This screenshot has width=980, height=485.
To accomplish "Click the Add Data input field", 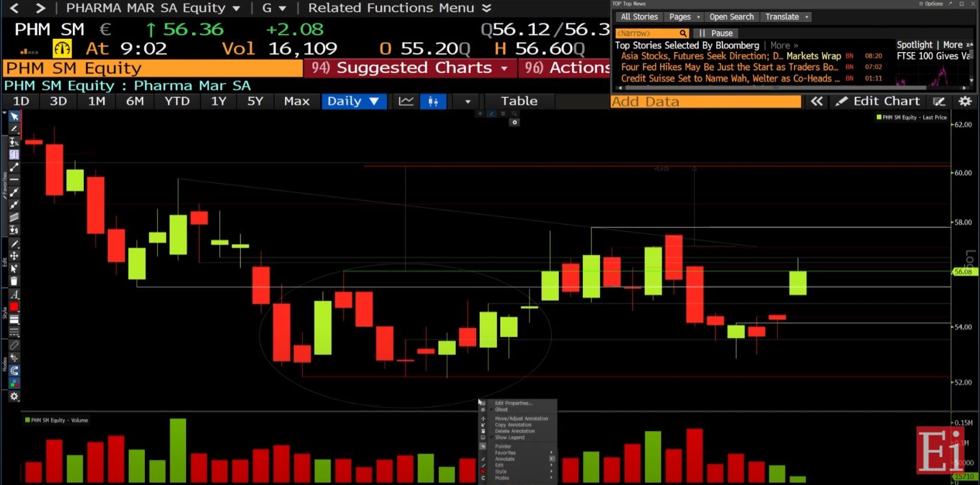I will [705, 102].
